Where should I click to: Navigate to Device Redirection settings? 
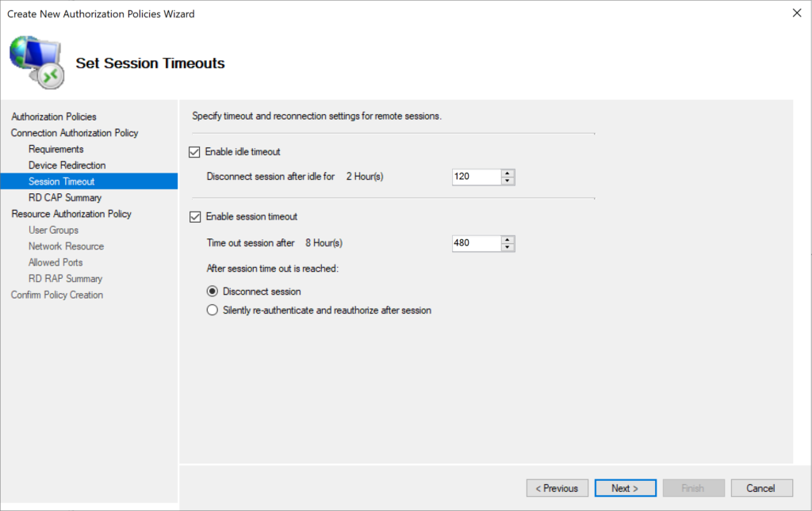pos(65,165)
